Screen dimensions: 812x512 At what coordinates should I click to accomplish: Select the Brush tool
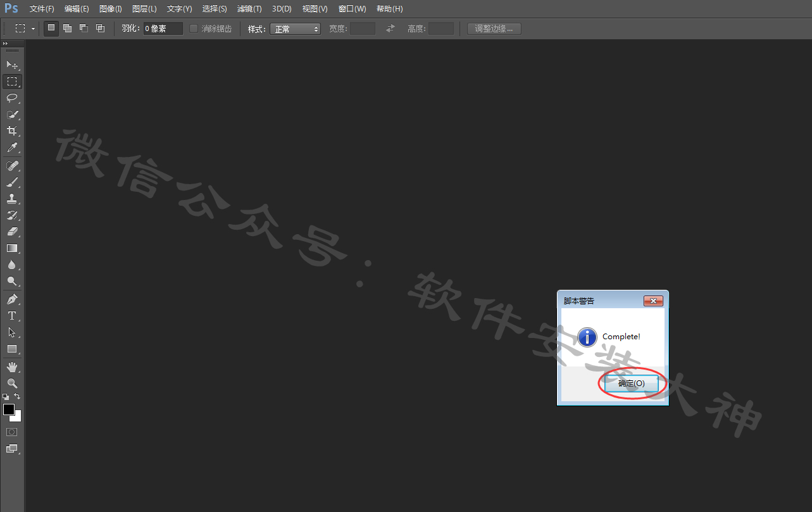click(x=12, y=182)
